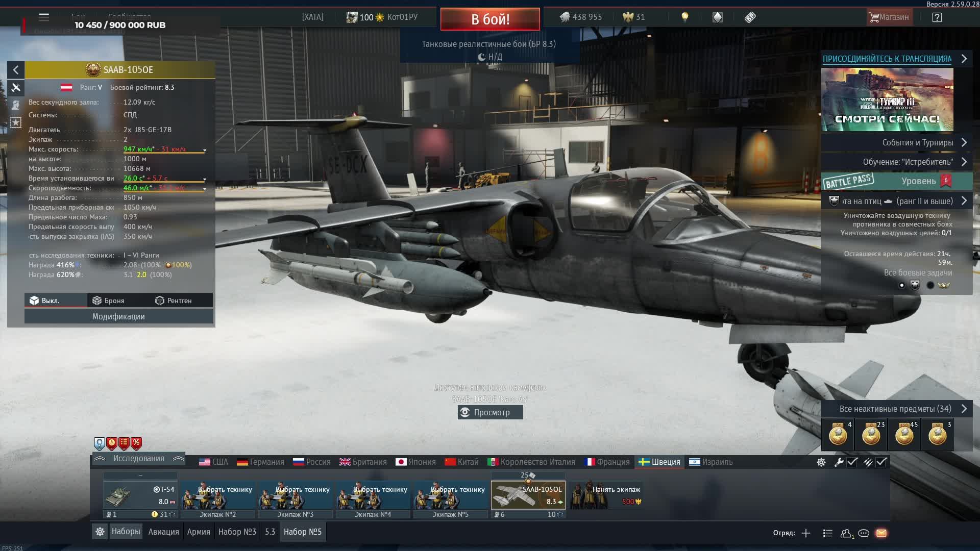Click the crossed tools icon beside vehicle card
This screenshot has height=551, width=980.
pos(16,88)
